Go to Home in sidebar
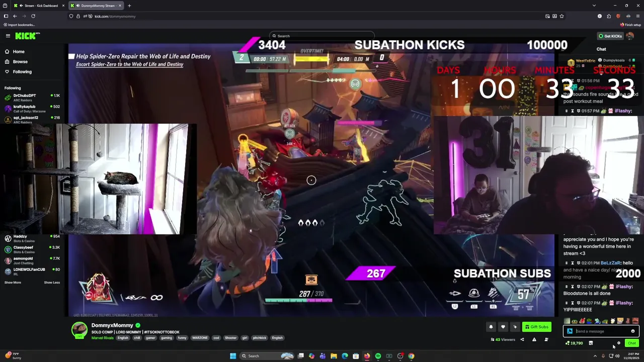 pyautogui.click(x=19, y=51)
